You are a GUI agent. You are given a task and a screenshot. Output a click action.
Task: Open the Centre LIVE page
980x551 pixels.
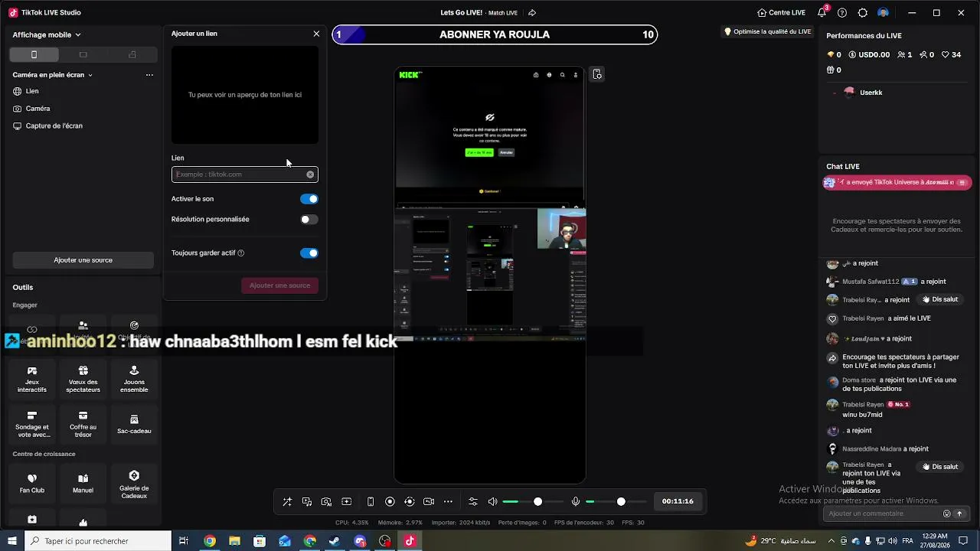click(781, 13)
